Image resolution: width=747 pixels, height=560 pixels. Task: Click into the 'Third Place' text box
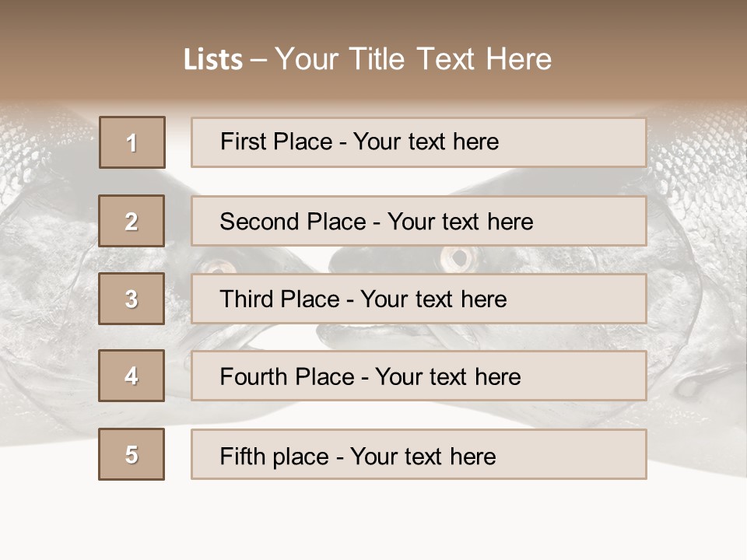pos(419,299)
